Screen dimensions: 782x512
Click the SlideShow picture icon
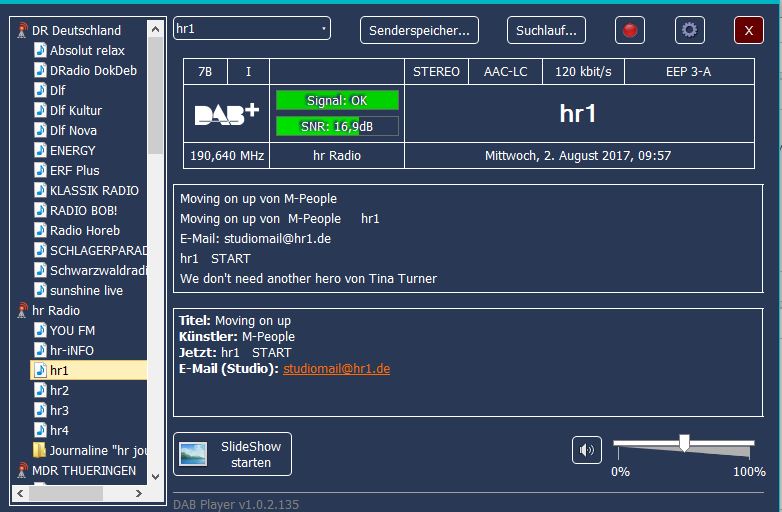(193, 454)
